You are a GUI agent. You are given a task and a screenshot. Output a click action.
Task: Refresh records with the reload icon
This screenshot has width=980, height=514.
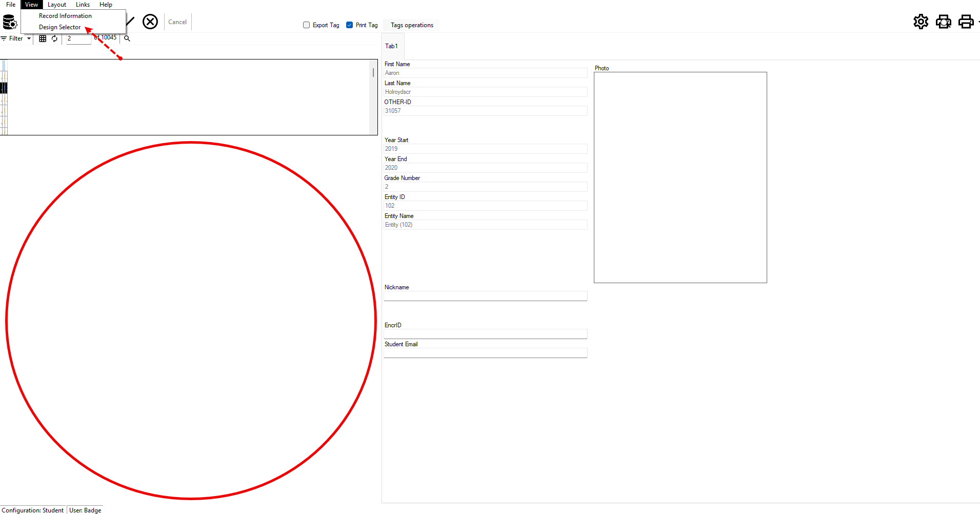[x=54, y=38]
